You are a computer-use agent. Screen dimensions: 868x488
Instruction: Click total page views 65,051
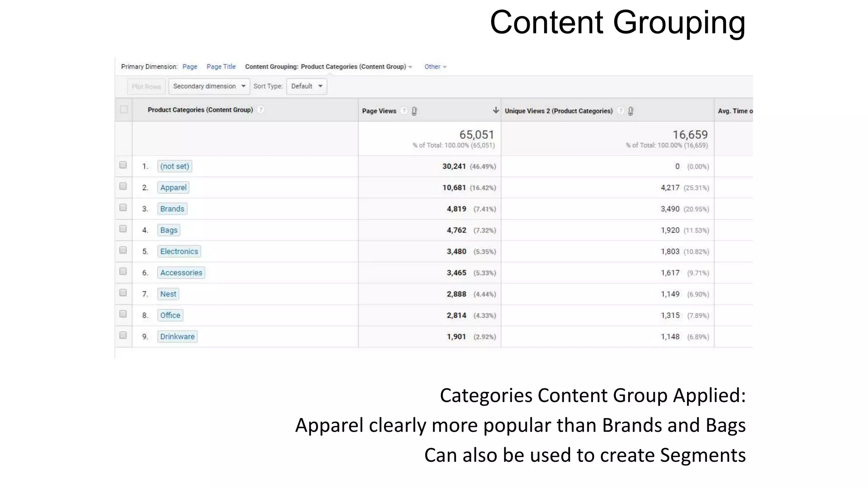[477, 135]
